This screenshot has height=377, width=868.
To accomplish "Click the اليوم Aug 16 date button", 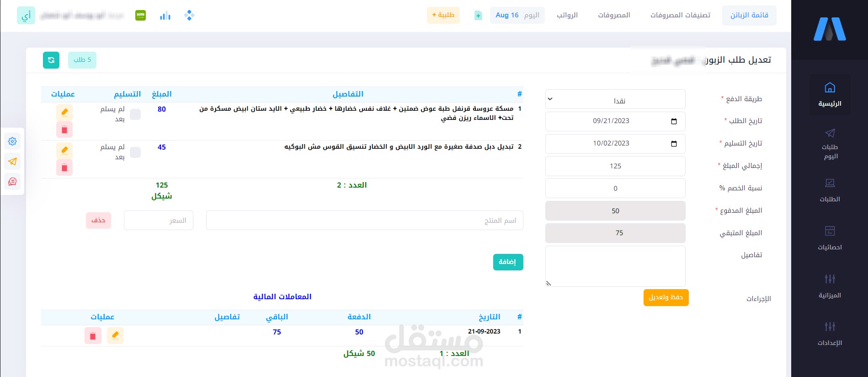I will (x=517, y=15).
